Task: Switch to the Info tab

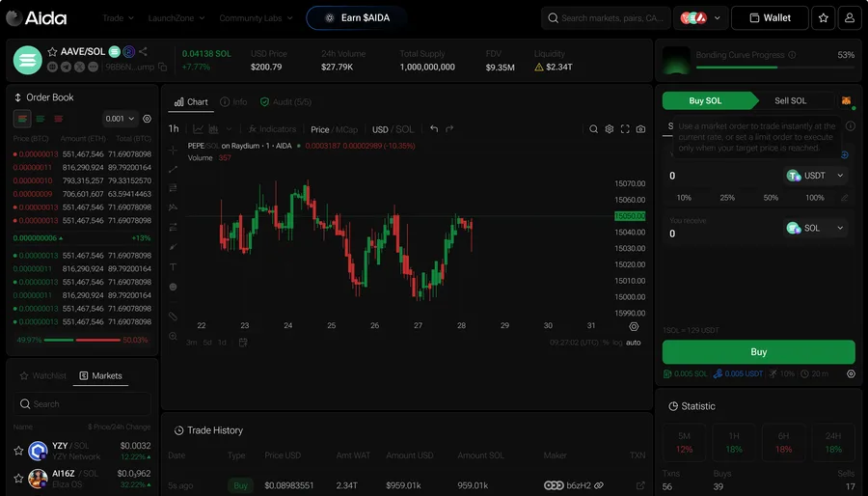Action: [233, 102]
